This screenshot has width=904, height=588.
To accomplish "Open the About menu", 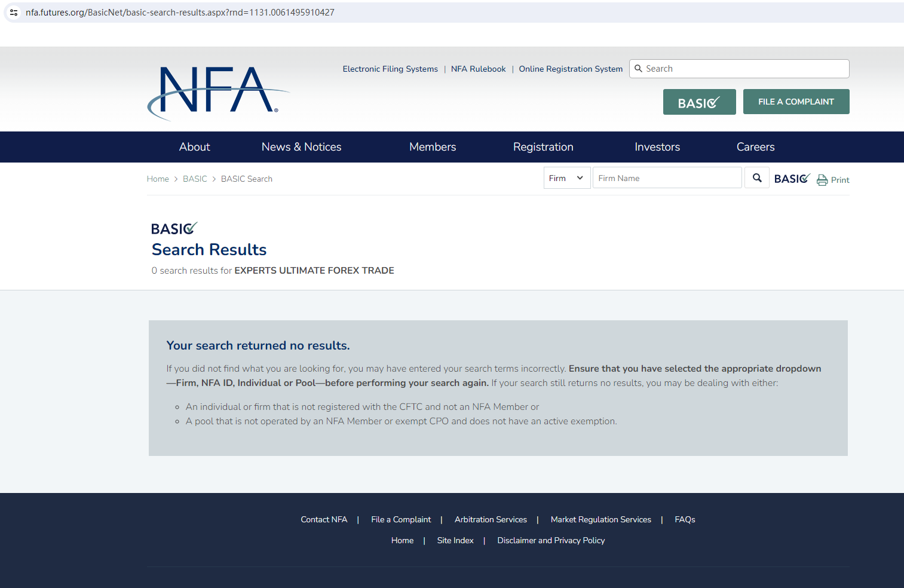I will point(195,147).
